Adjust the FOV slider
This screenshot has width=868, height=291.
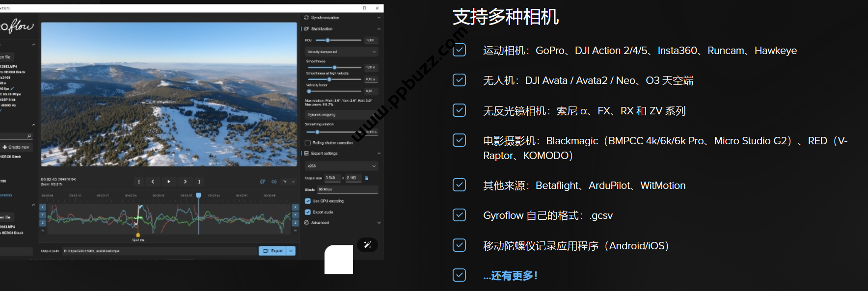tap(338, 40)
